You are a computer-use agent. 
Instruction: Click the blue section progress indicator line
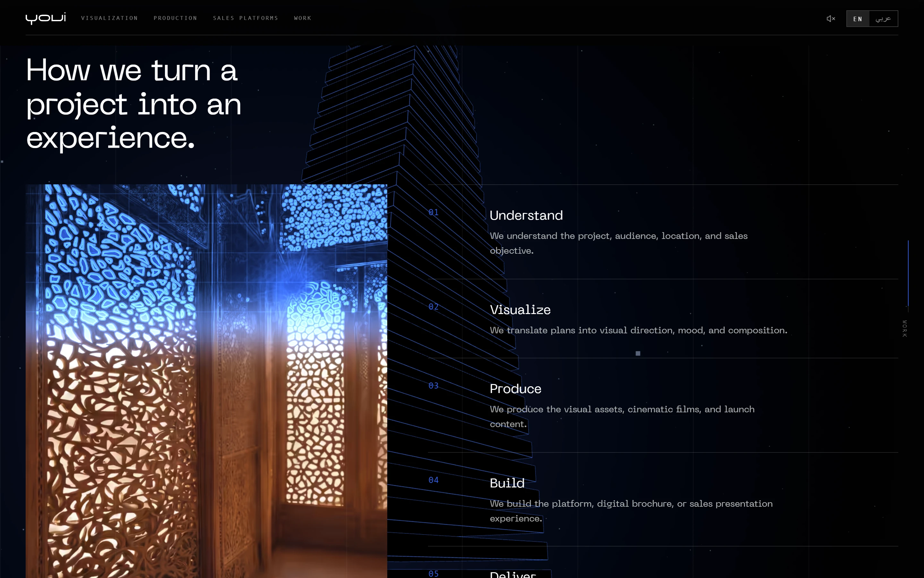(908, 273)
